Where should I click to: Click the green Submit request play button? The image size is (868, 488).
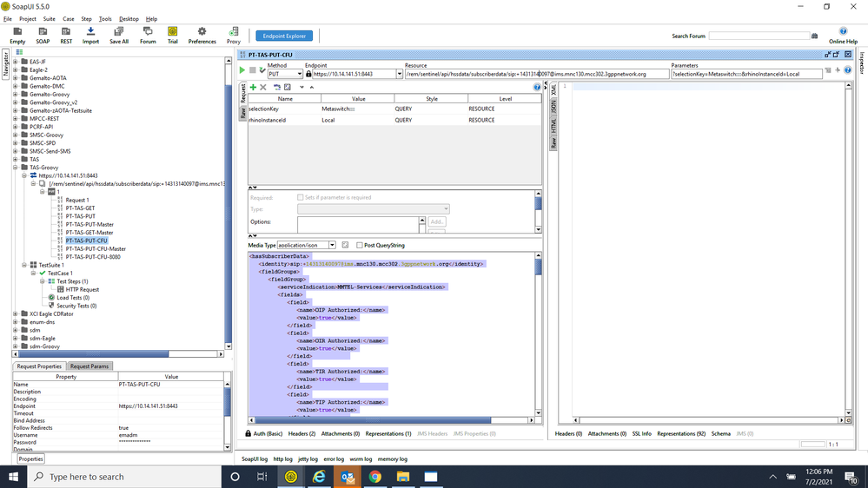click(x=242, y=70)
